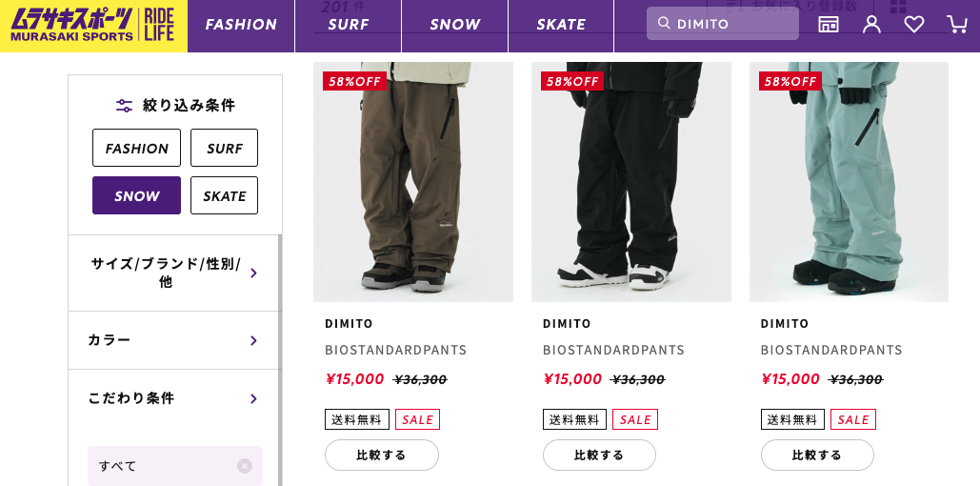Open the store/shop icon in header

click(829, 24)
